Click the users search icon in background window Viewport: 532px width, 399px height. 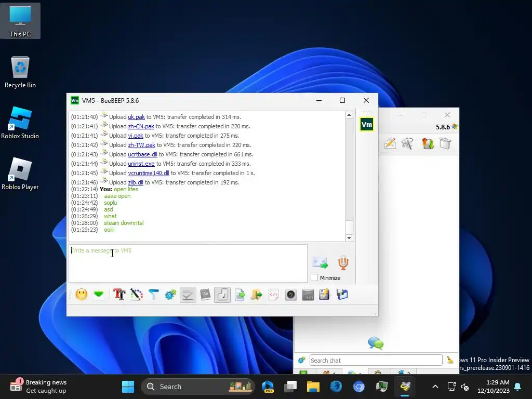tap(407, 143)
